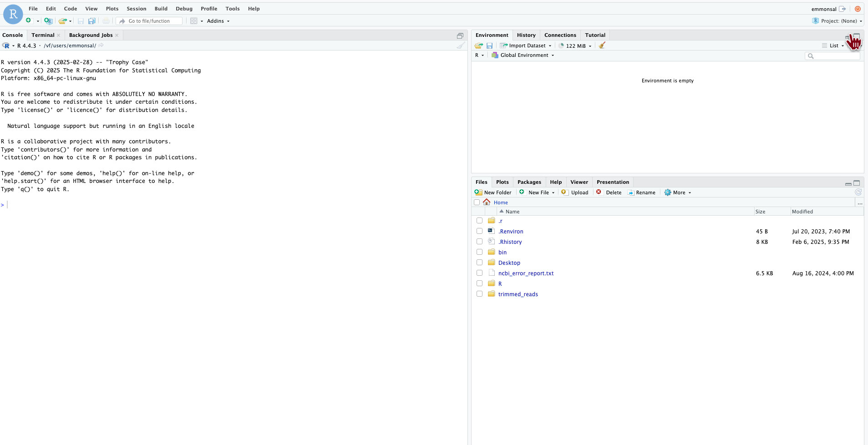
Task: Load workspace using the open folder icon
Action: [x=478, y=46]
